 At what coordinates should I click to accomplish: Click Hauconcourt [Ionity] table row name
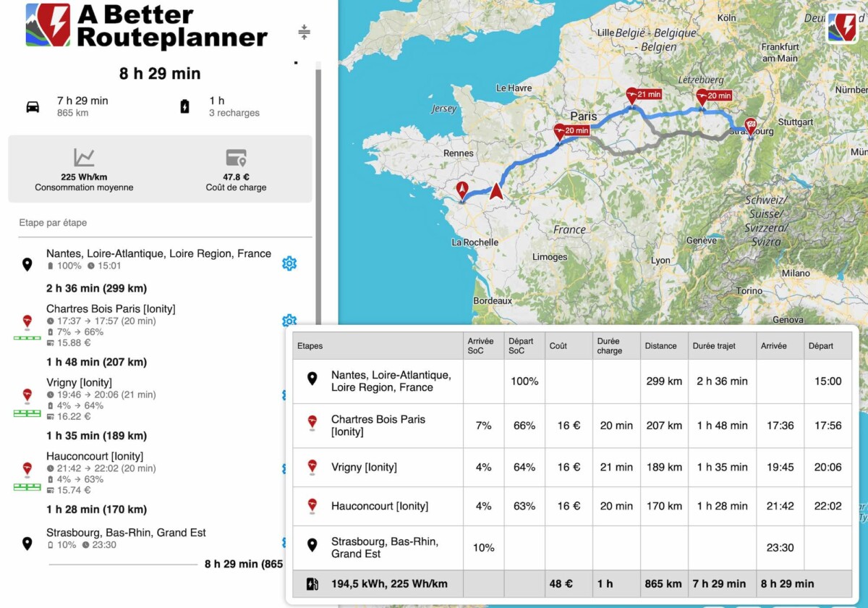(380, 506)
